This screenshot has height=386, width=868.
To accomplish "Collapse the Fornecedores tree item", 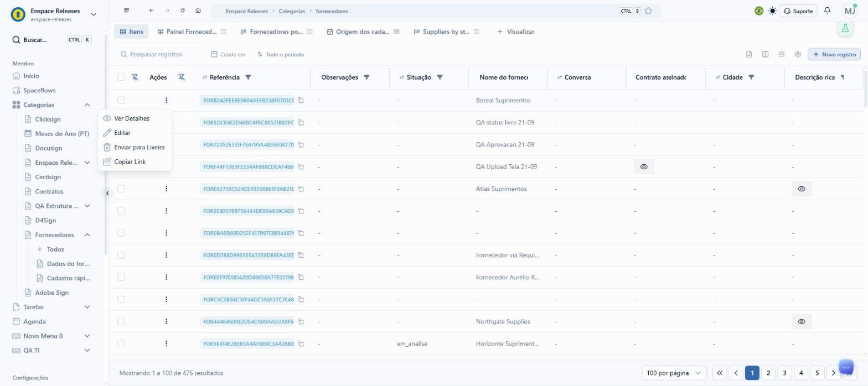I will 87,235.
